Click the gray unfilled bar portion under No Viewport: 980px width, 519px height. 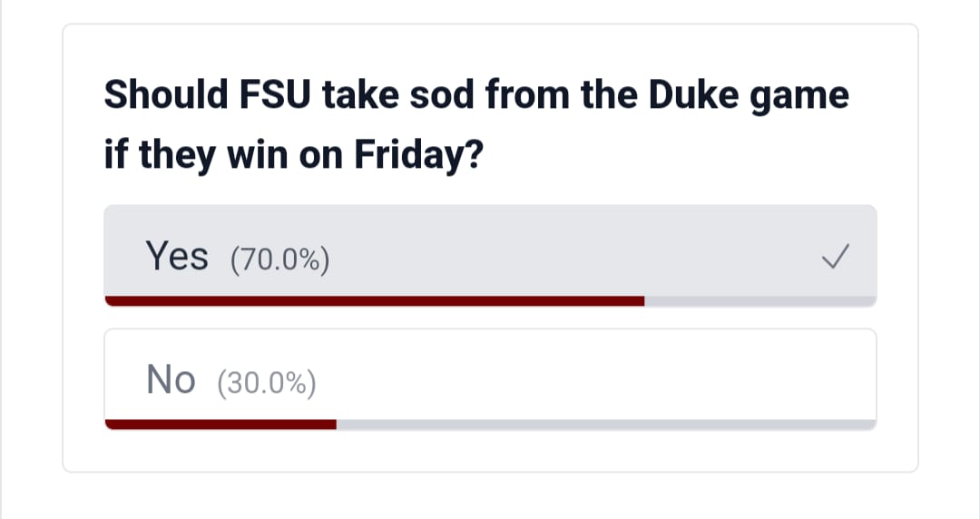click(x=606, y=424)
